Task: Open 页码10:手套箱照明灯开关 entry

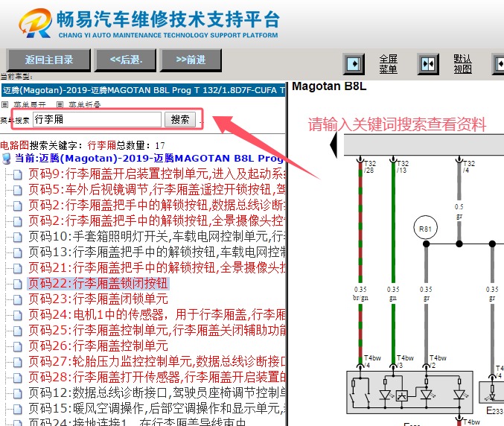Action: (x=157, y=236)
